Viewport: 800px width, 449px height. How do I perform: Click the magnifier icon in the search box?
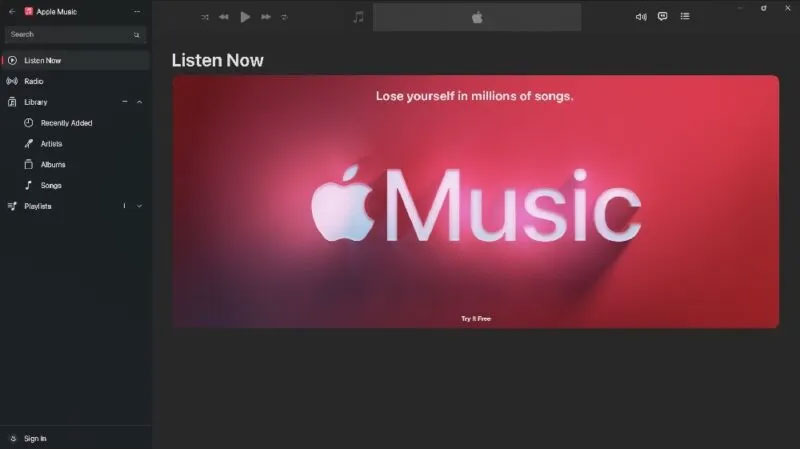click(136, 35)
